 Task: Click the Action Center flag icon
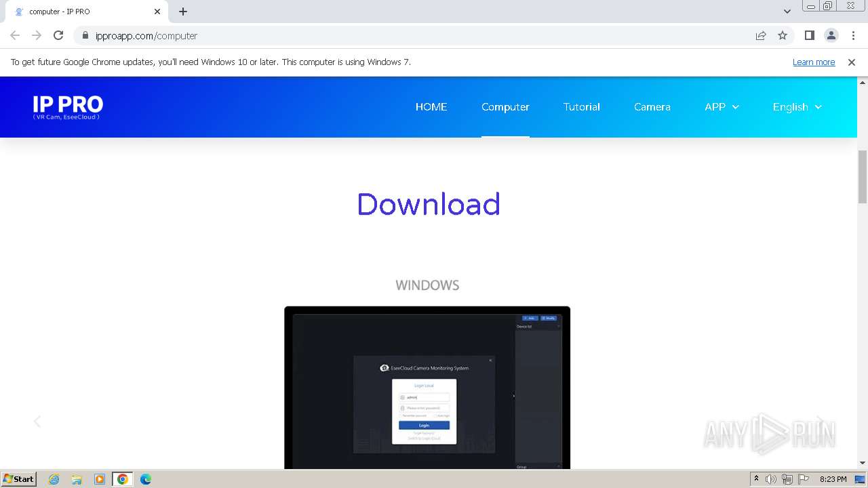(x=804, y=479)
